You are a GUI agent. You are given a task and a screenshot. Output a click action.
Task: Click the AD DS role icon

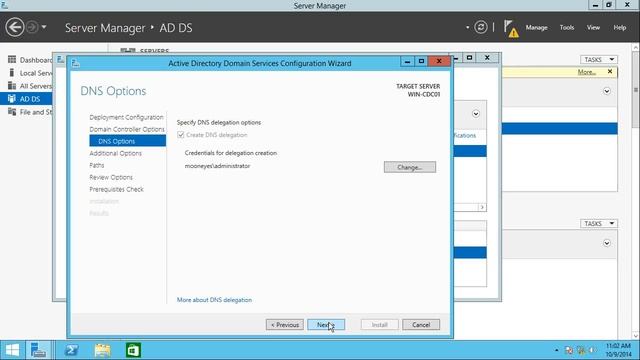coord(12,98)
